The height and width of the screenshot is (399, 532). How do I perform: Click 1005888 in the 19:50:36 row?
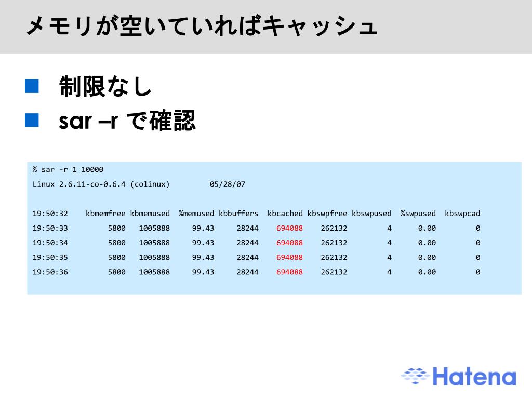154,272
